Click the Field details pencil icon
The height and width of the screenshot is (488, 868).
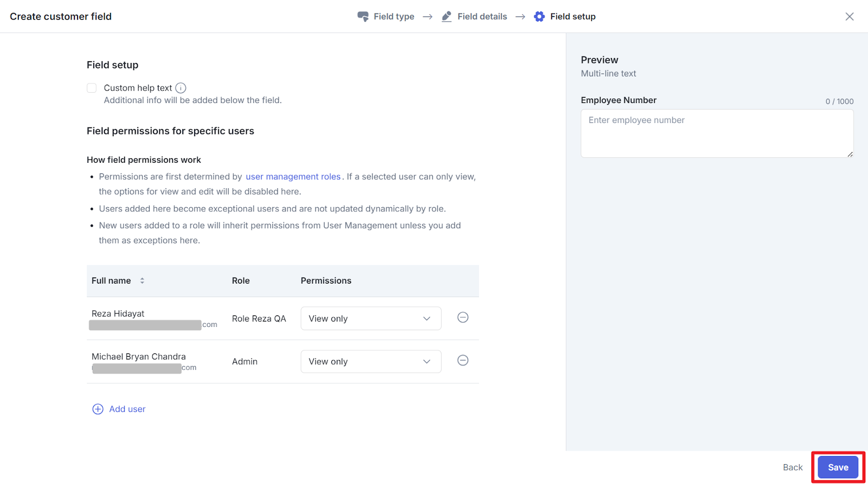[446, 16]
